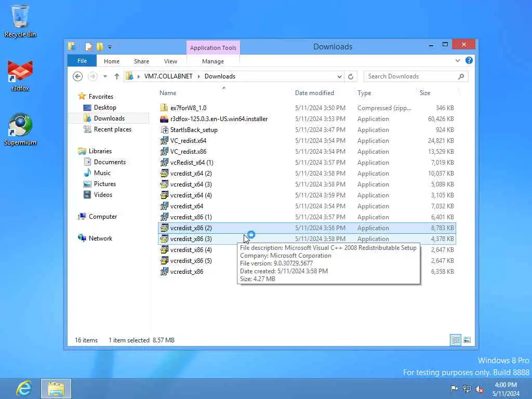Click the Forward navigation arrow
Viewport: 532px width, 399px height.
pyautogui.click(x=92, y=76)
